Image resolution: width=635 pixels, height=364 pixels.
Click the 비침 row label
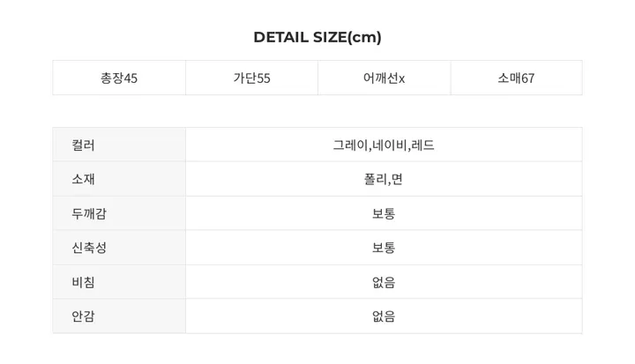pyautogui.click(x=83, y=282)
